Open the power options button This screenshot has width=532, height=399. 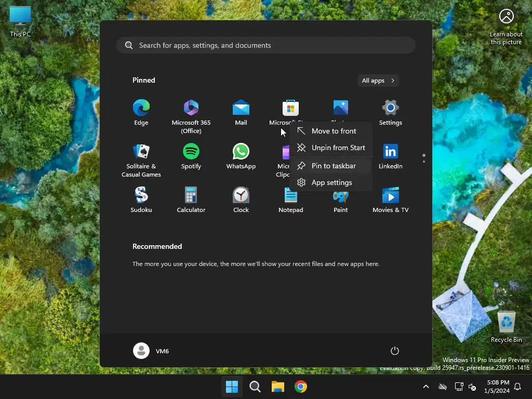(x=395, y=351)
